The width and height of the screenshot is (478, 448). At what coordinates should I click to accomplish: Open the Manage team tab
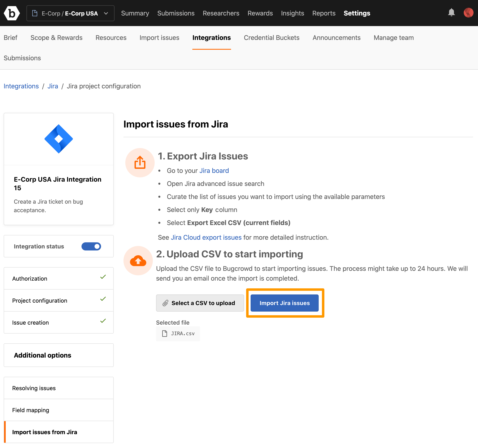click(394, 38)
